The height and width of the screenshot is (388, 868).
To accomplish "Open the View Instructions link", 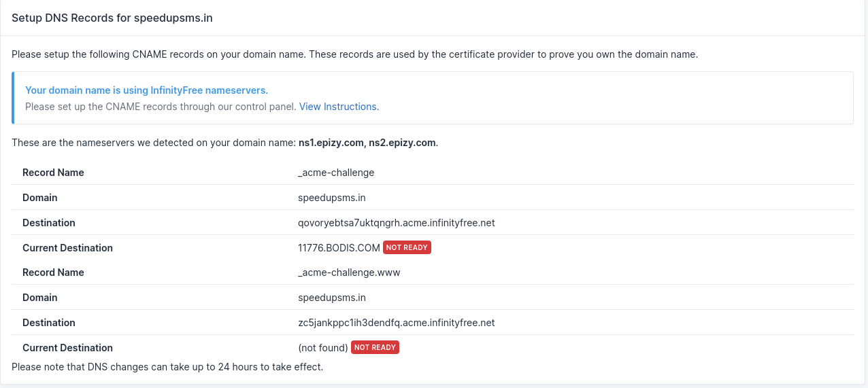I will tap(339, 107).
